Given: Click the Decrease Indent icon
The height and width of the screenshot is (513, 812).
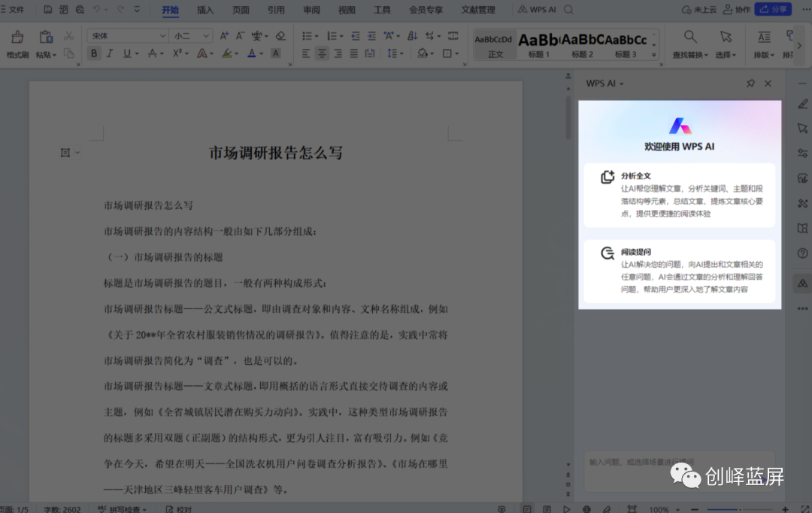Looking at the screenshot, I should pos(355,36).
